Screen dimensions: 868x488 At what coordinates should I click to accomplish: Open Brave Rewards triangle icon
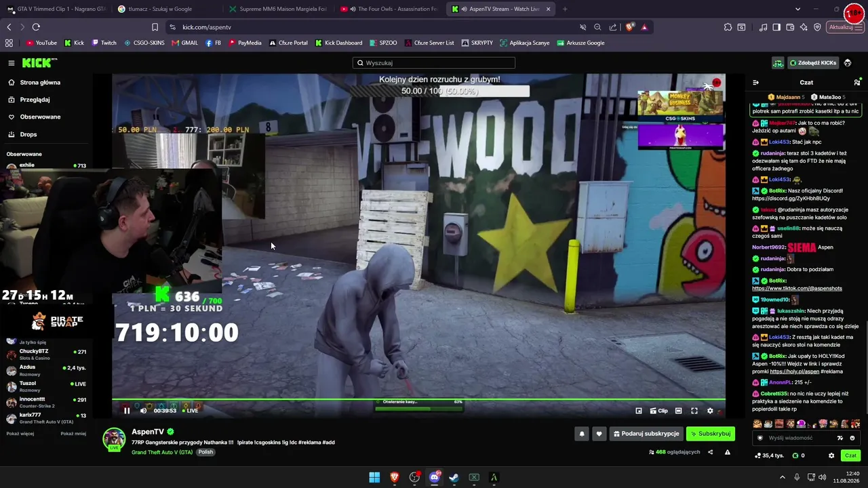(644, 27)
